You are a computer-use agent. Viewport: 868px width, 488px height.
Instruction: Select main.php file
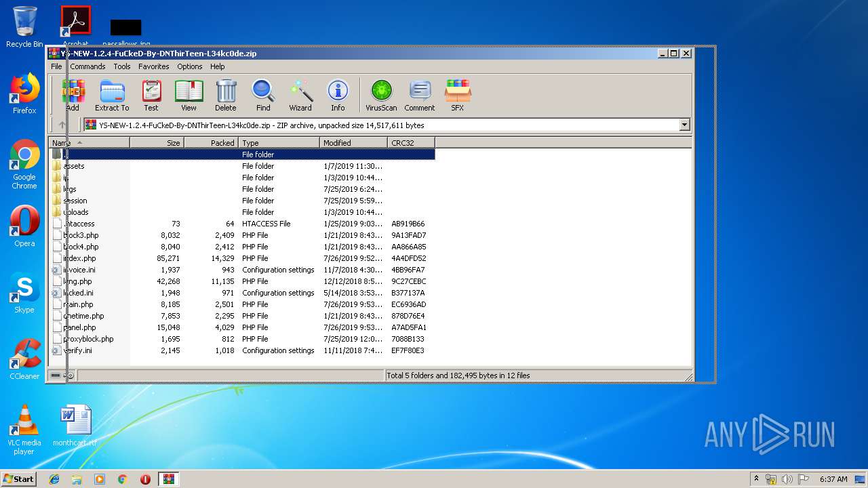(x=242, y=304)
